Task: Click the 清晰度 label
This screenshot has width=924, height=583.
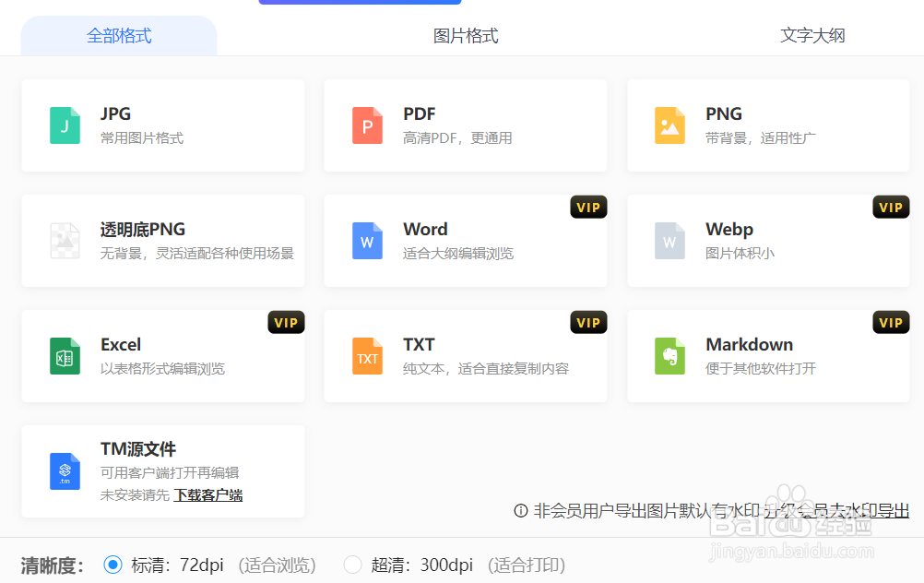Action: click(52, 565)
